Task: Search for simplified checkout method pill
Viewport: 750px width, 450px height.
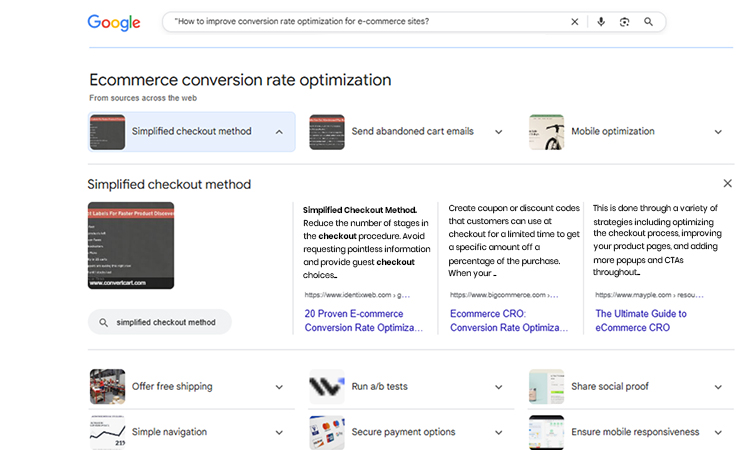Action: pos(160,322)
